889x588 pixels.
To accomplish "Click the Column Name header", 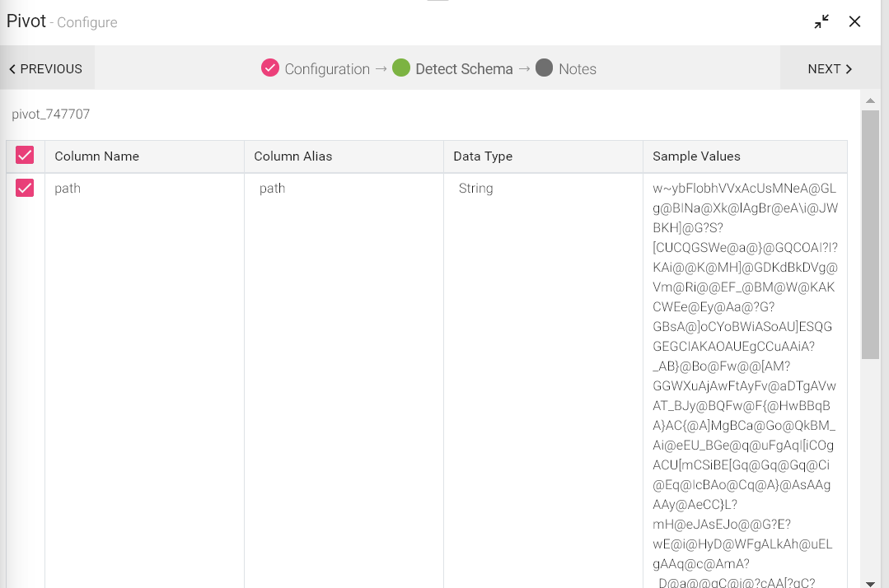I will (x=96, y=156).
